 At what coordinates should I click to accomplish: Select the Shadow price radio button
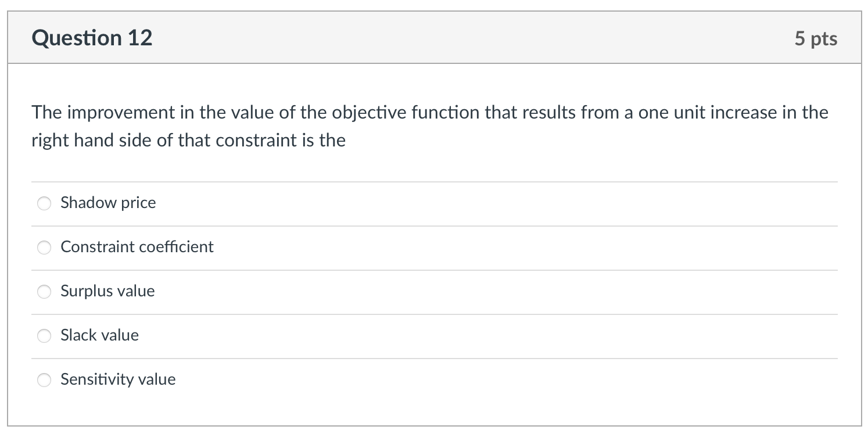point(44,203)
